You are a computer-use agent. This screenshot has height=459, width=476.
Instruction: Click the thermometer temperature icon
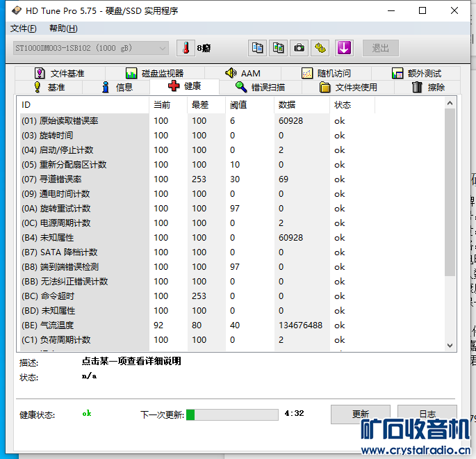(x=186, y=48)
